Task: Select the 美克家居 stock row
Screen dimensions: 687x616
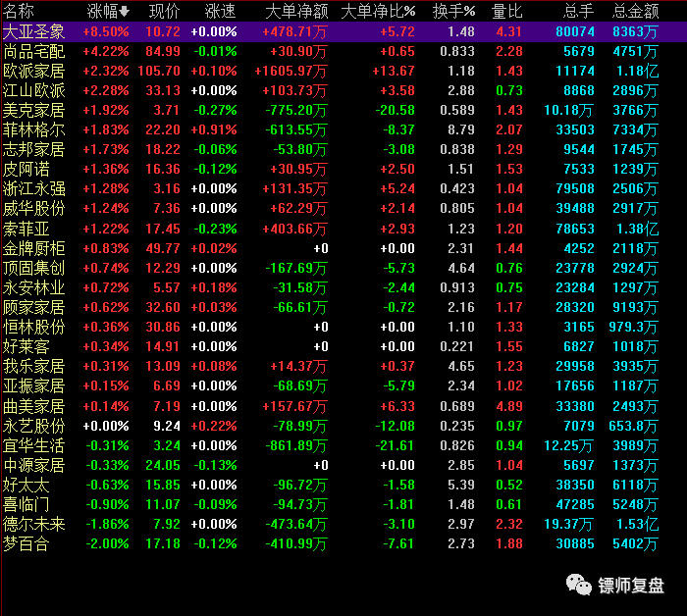Action: pyautogui.click(x=343, y=110)
